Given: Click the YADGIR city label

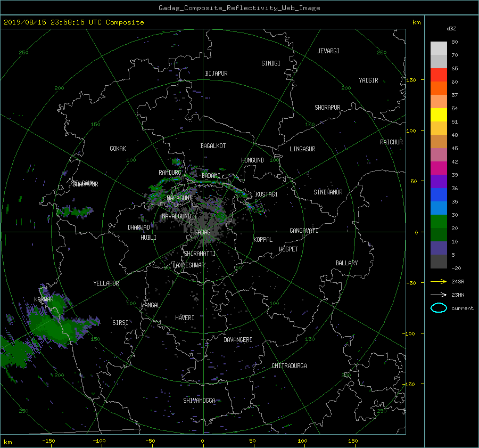Looking at the screenshot, I should (x=368, y=80).
